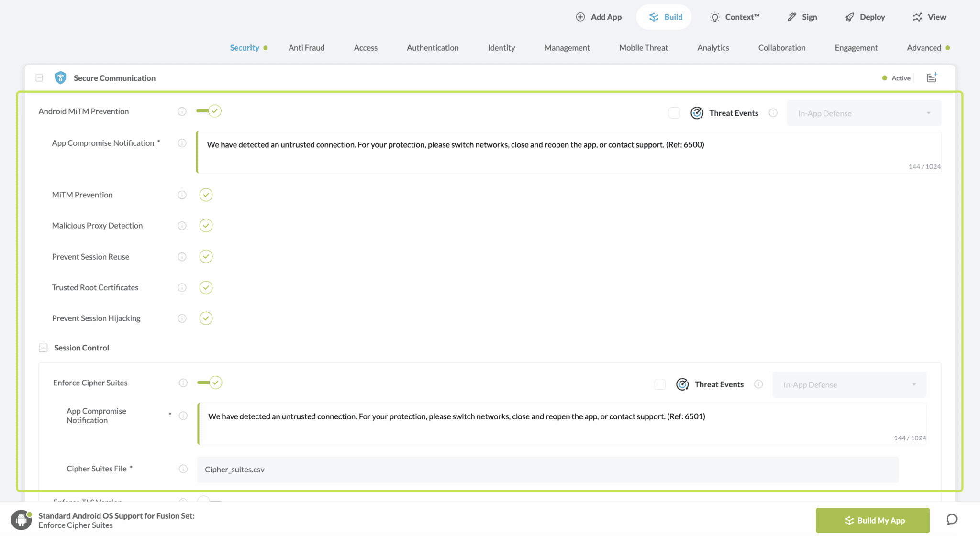Click the Android robot icon at bottom left
980x536 pixels.
tap(21, 520)
